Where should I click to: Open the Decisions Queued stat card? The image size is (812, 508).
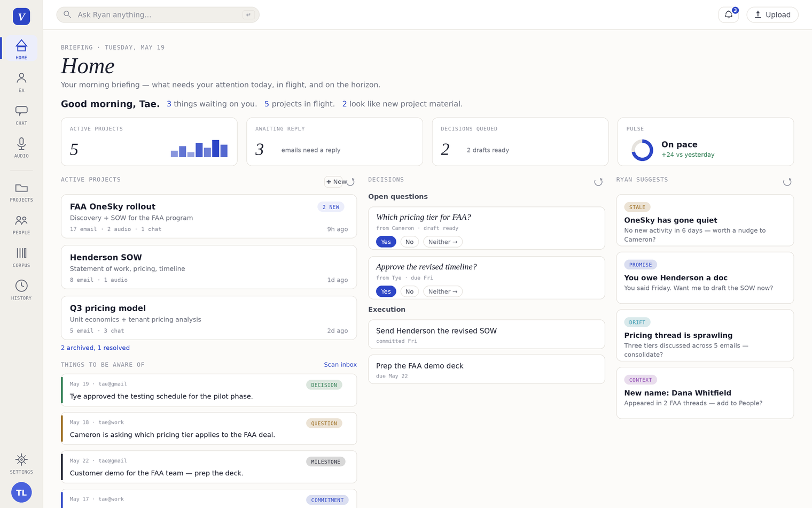pyautogui.click(x=520, y=142)
